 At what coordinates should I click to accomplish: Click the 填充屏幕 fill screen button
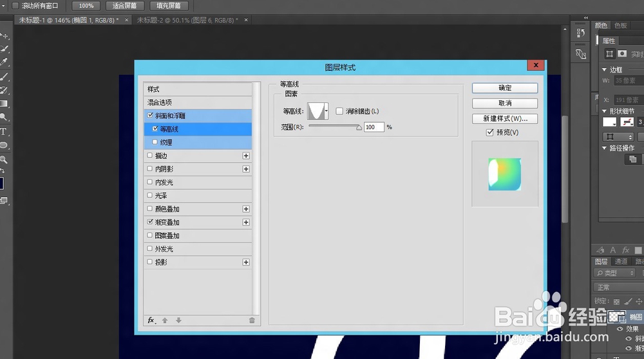168,6
